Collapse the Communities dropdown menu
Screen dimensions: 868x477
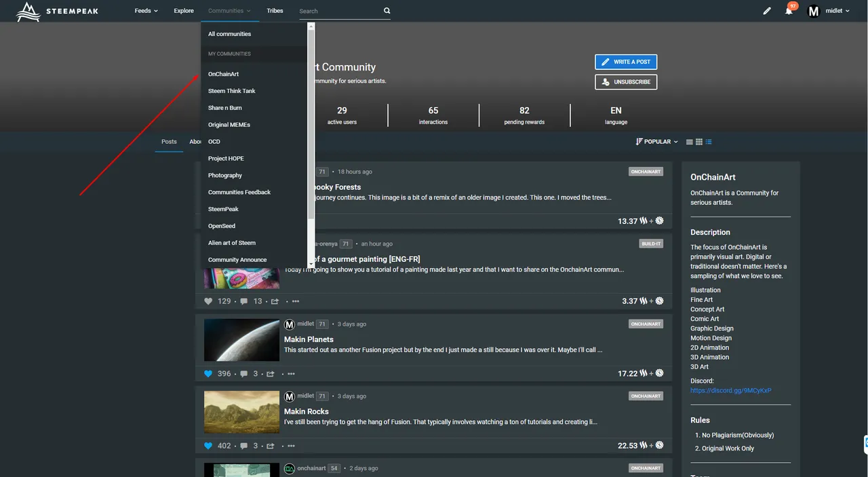(x=229, y=11)
